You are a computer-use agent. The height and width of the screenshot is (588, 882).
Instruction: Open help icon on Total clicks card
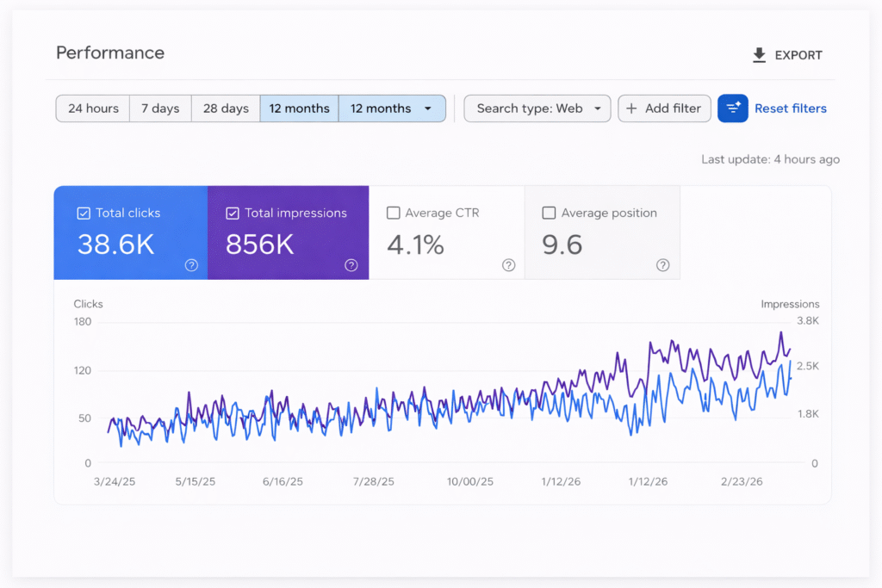coord(191,265)
